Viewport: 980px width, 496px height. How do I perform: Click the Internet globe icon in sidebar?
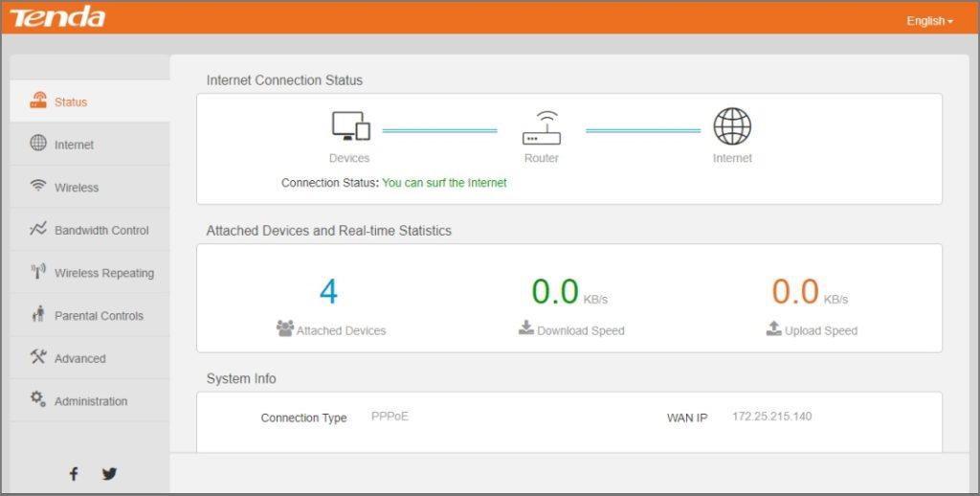(x=38, y=143)
